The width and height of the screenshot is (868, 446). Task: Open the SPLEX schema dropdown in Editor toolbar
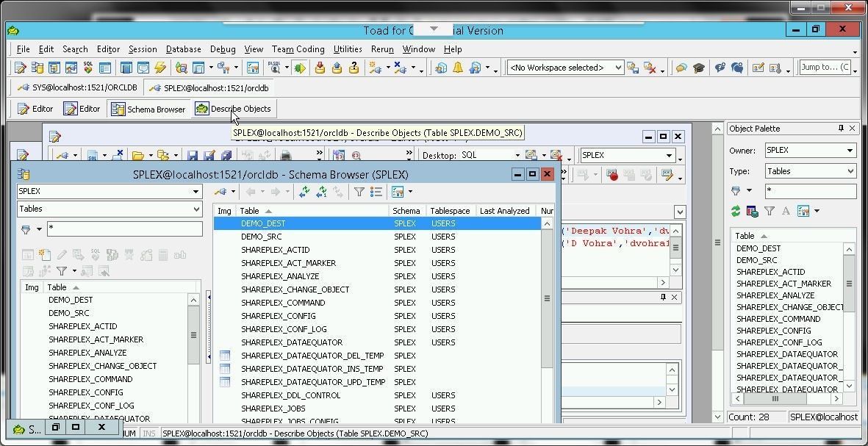pyautogui.click(x=670, y=156)
